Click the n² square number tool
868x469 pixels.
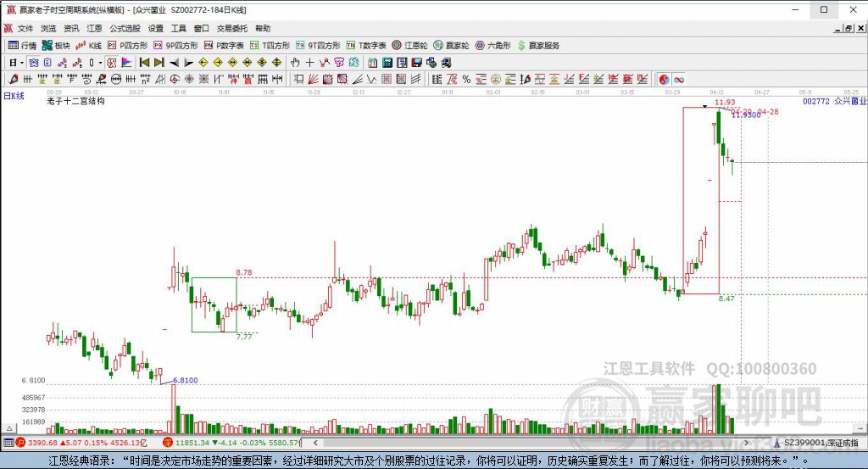145,79
